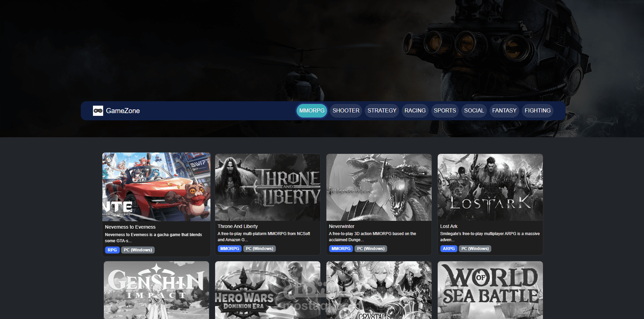Click the Lost Ark description text
This screenshot has height=319, width=644.
[x=490, y=237]
